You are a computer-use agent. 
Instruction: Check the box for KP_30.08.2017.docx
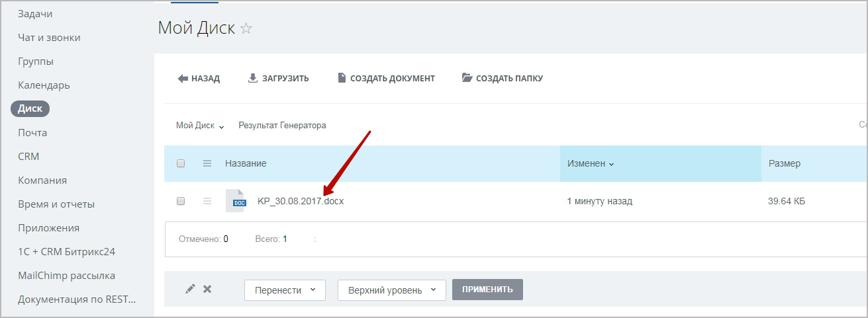tap(181, 201)
